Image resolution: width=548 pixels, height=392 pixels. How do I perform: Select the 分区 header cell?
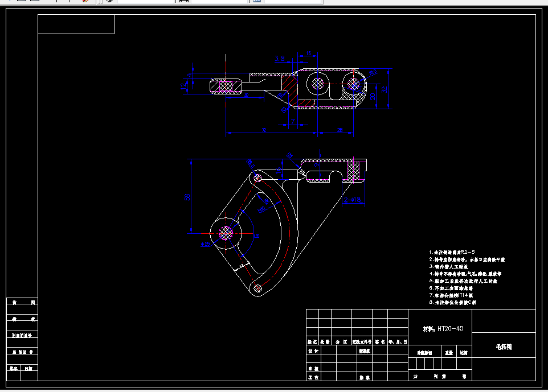tap(341, 342)
